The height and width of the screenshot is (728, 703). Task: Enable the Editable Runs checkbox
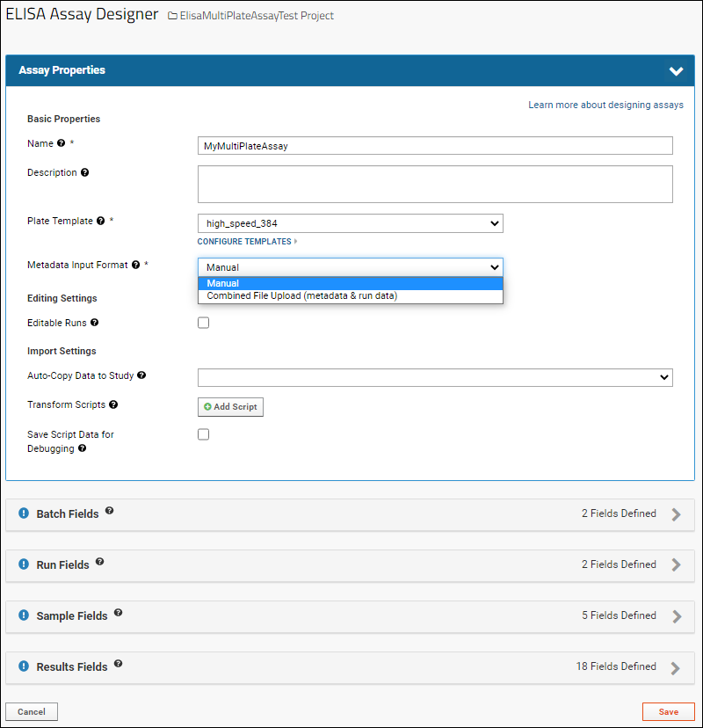[x=203, y=323]
